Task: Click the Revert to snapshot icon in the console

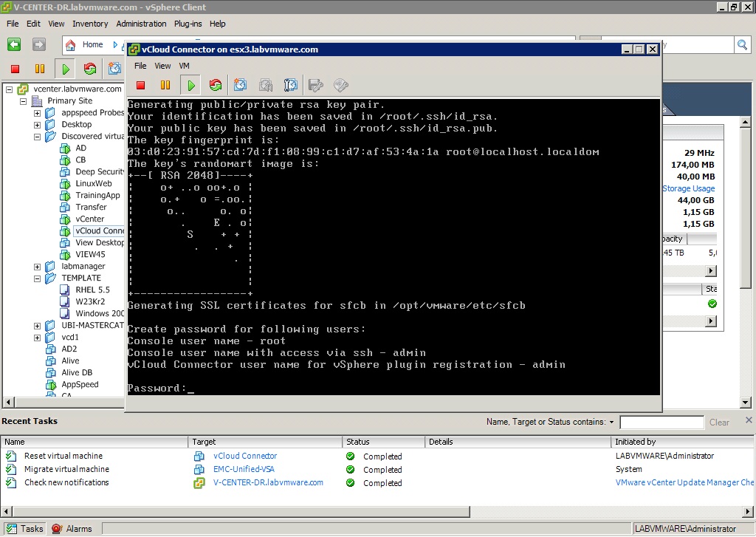Action: coord(265,86)
